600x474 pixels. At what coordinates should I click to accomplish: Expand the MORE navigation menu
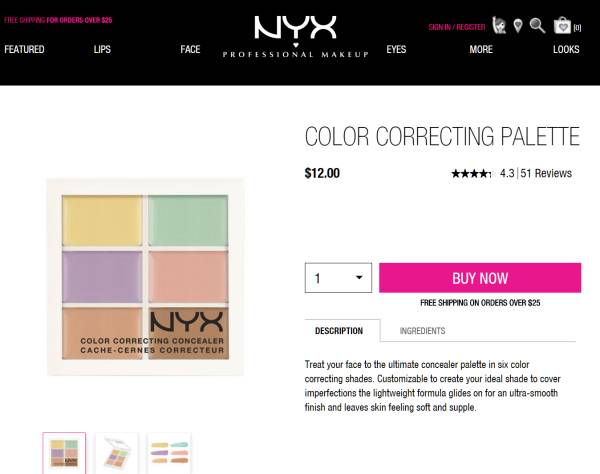coord(481,49)
